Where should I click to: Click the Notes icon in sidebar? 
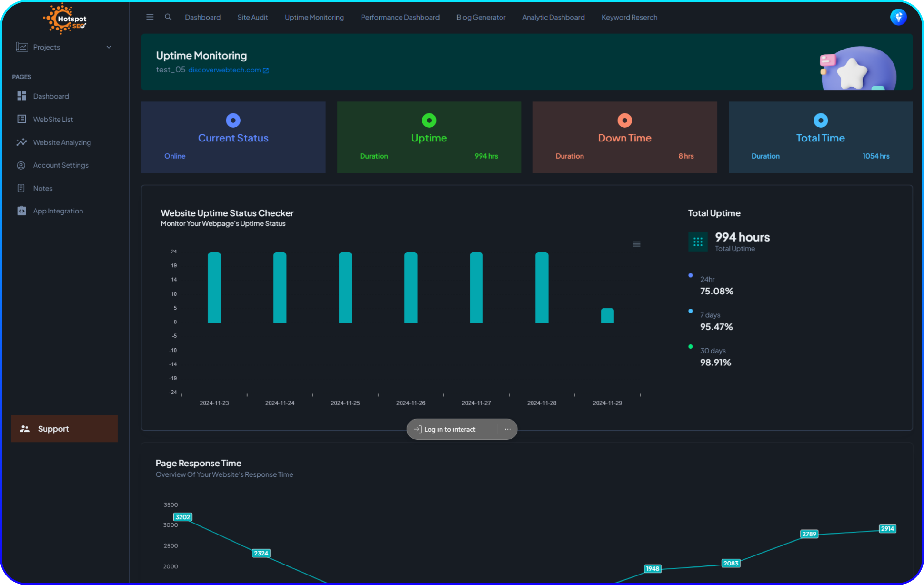click(x=21, y=187)
